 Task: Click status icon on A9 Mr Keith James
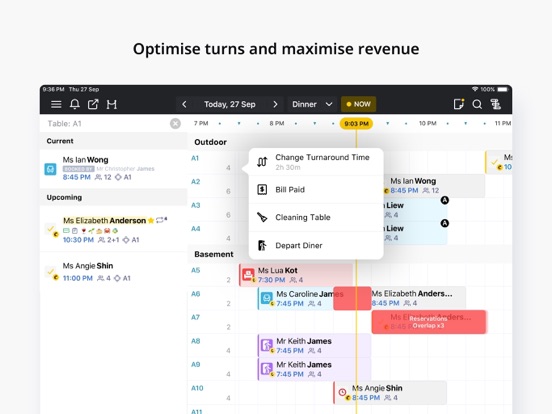266,369
